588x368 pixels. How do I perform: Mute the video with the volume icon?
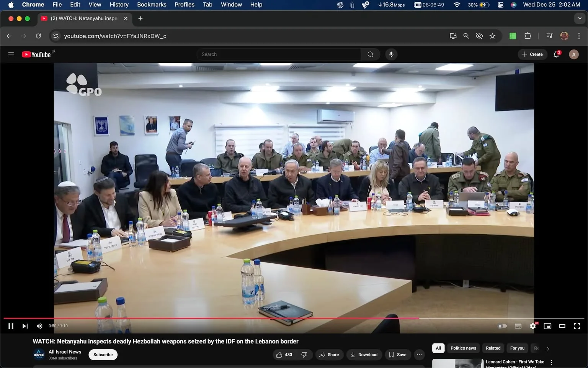click(39, 326)
